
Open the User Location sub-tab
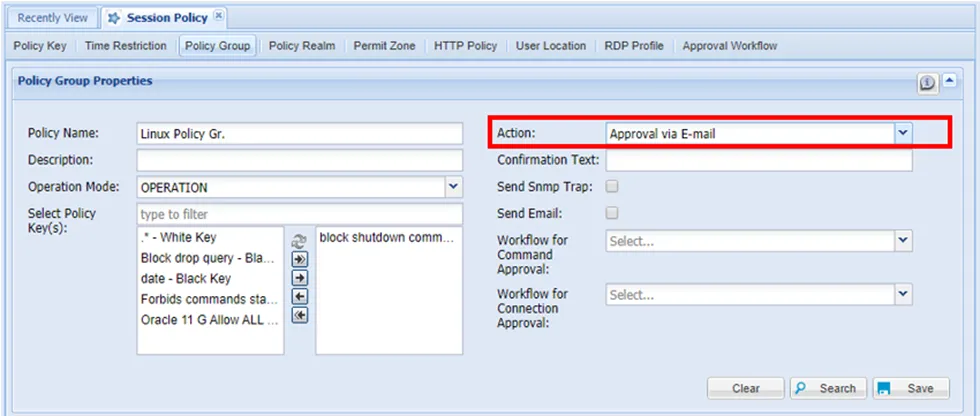pyautogui.click(x=551, y=46)
